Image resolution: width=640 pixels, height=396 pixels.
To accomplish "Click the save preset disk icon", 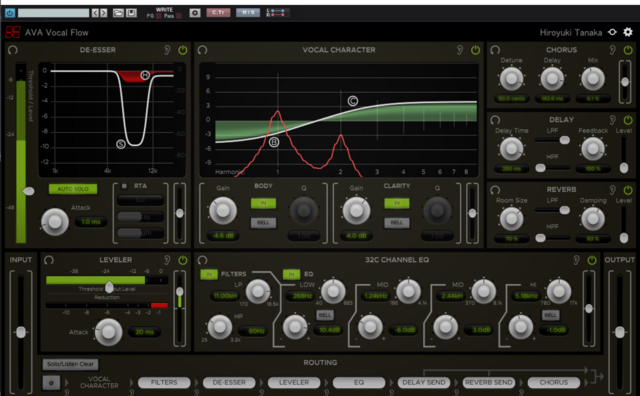I will tap(131, 13).
